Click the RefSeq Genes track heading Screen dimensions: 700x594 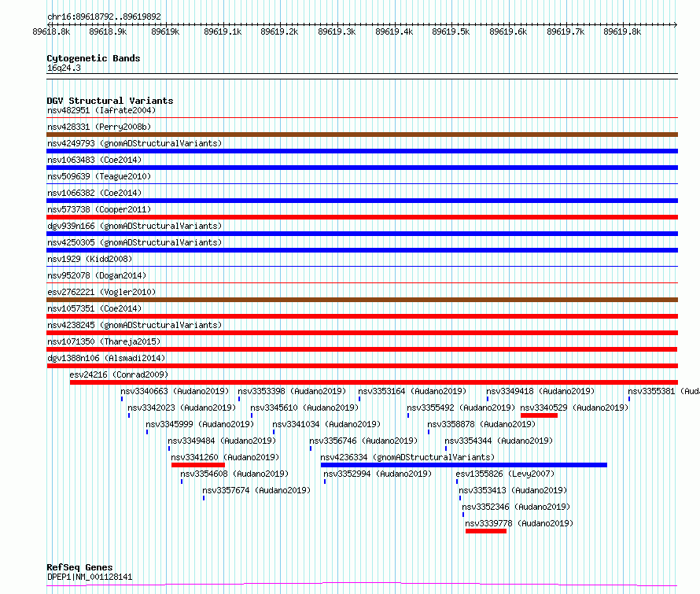79,567
